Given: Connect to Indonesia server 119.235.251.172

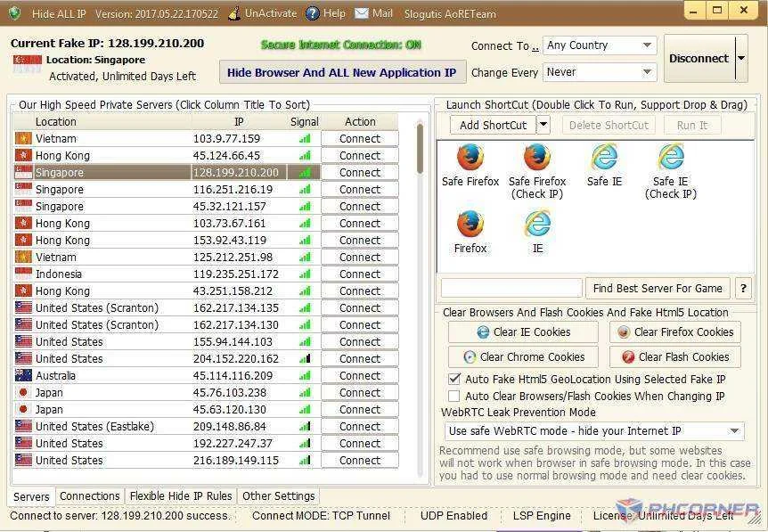Looking at the screenshot, I should point(360,274).
